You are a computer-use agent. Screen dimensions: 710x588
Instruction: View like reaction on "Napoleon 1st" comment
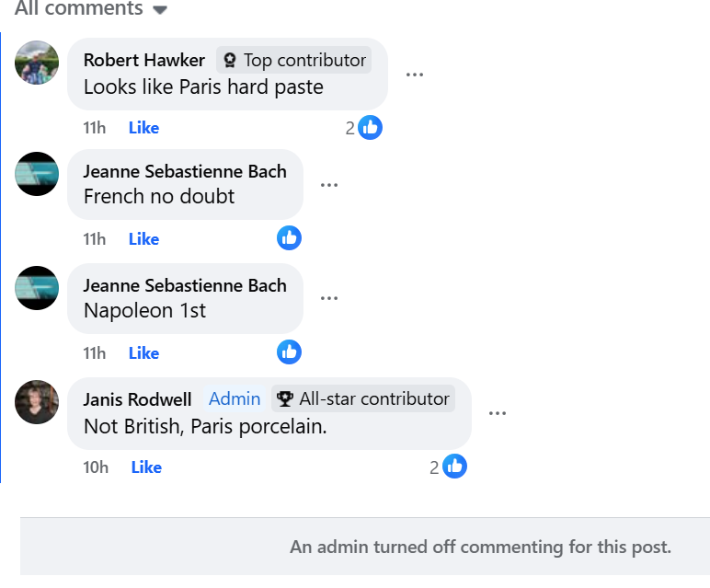pos(289,352)
